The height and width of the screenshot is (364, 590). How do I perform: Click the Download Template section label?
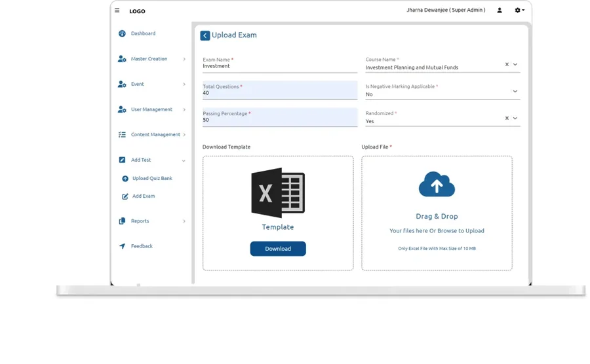227,147
